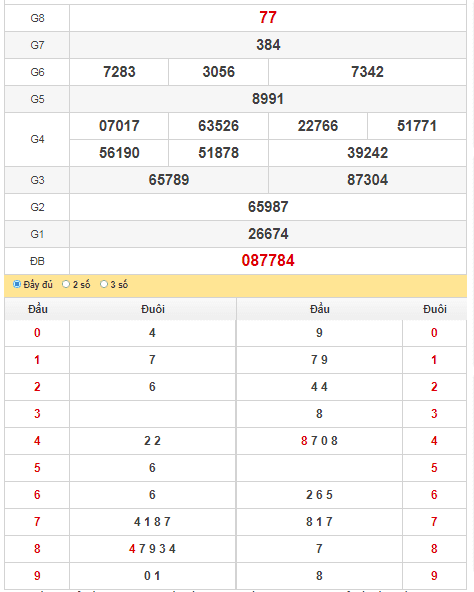
Task: Click the right "Đuôi" column header
Action: tap(435, 309)
